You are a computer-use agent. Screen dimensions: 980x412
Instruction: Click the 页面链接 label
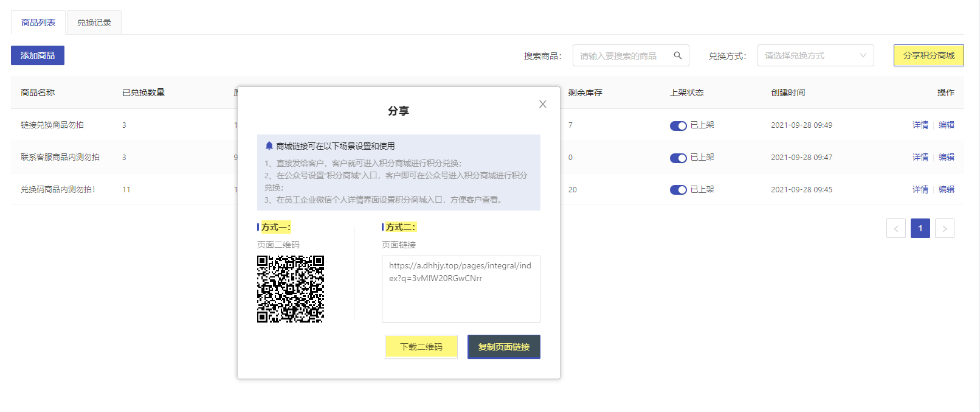pos(399,245)
